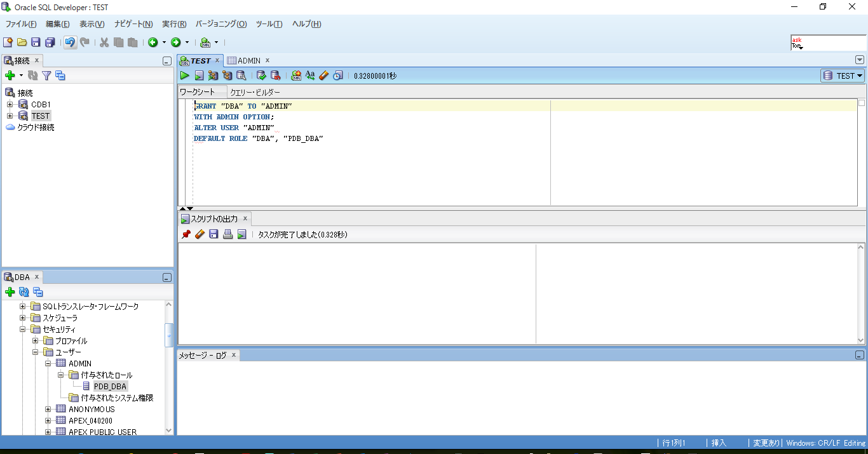The image size is (868, 454).
Task: Click the New file icon in main toolbar
Action: point(8,43)
